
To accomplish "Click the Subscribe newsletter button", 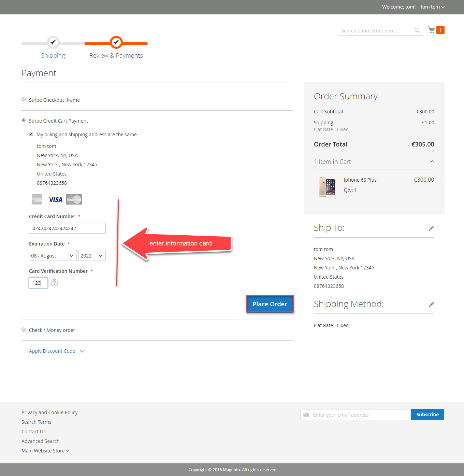I will point(427,415).
